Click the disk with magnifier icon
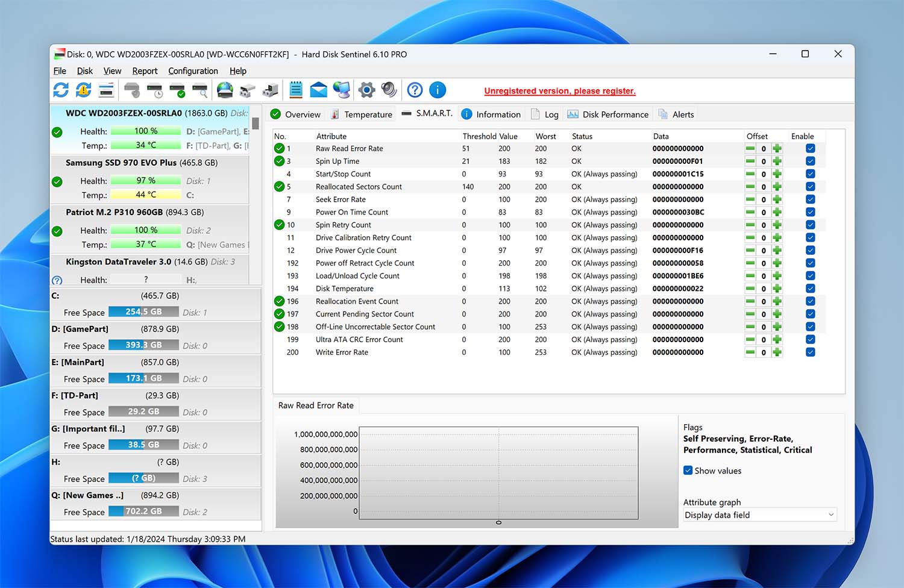This screenshot has height=588, width=904. (199, 90)
